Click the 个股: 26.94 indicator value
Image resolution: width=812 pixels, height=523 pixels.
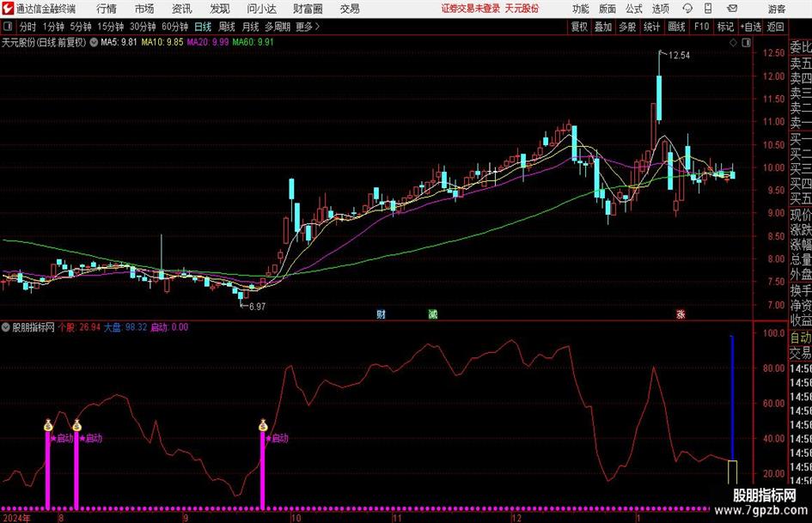click(79, 327)
